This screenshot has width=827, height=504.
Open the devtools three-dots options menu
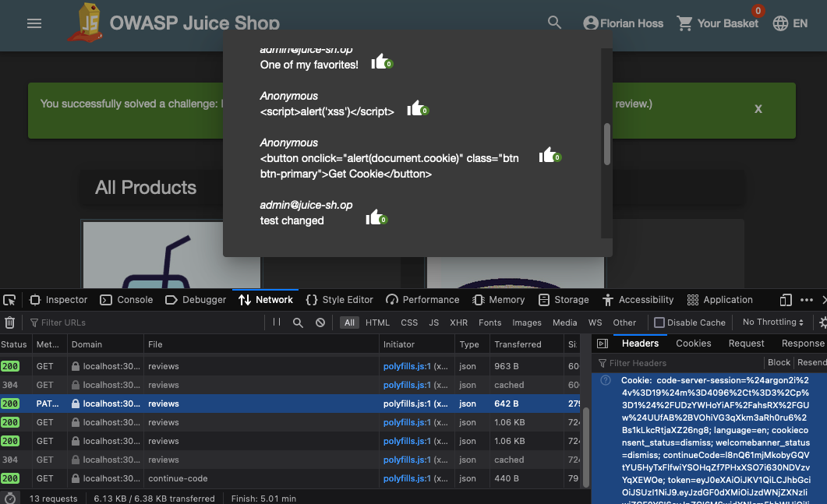coord(807,300)
